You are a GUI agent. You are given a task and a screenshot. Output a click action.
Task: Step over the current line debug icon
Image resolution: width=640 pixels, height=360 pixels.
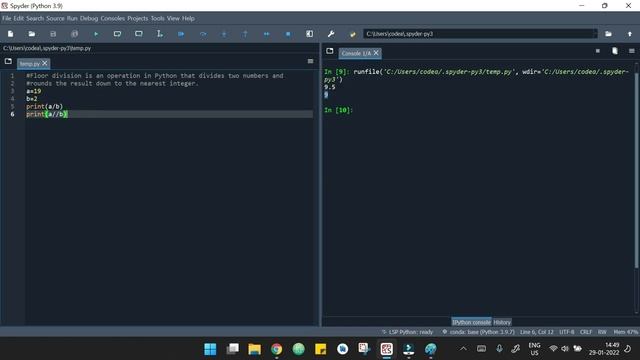pyautogui.click(x=203, y=34)
